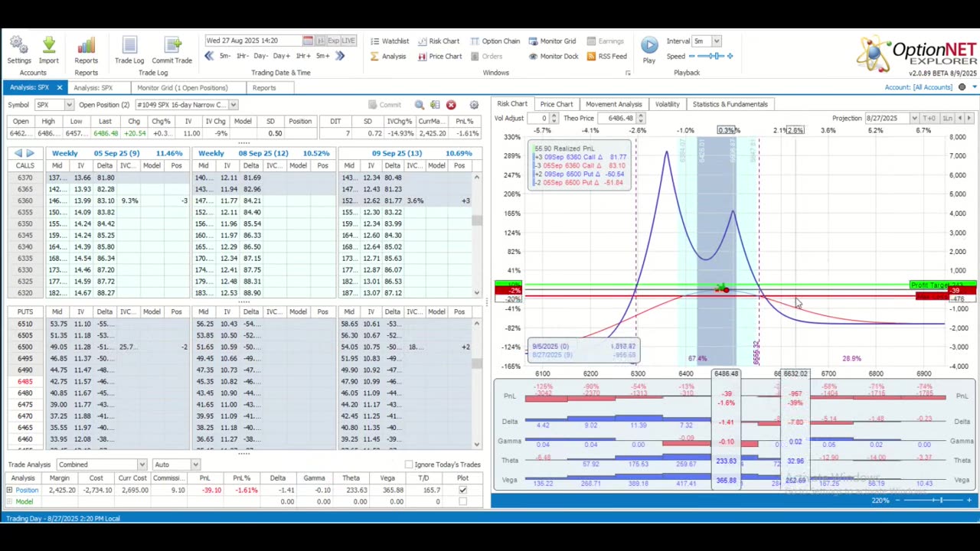
Task: Open the Settings gear icon
Action: point(19,46)
